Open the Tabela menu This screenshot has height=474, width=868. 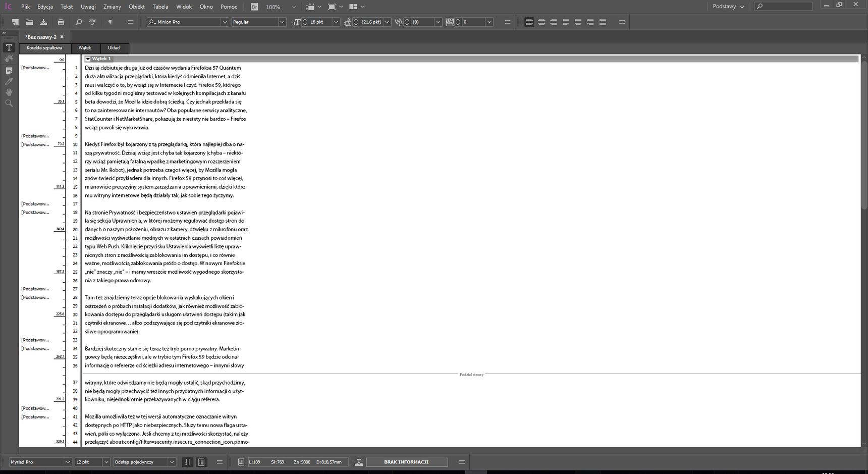[160, 7]
